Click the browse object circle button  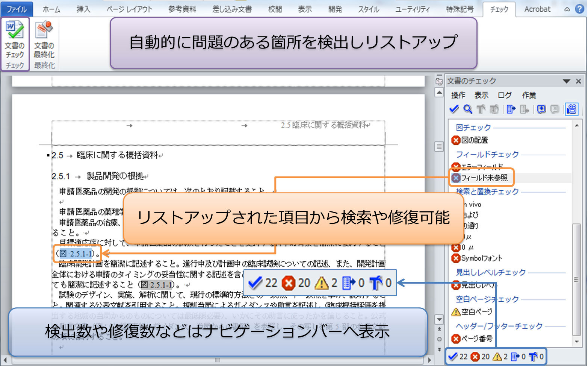[x=439, y=339]
